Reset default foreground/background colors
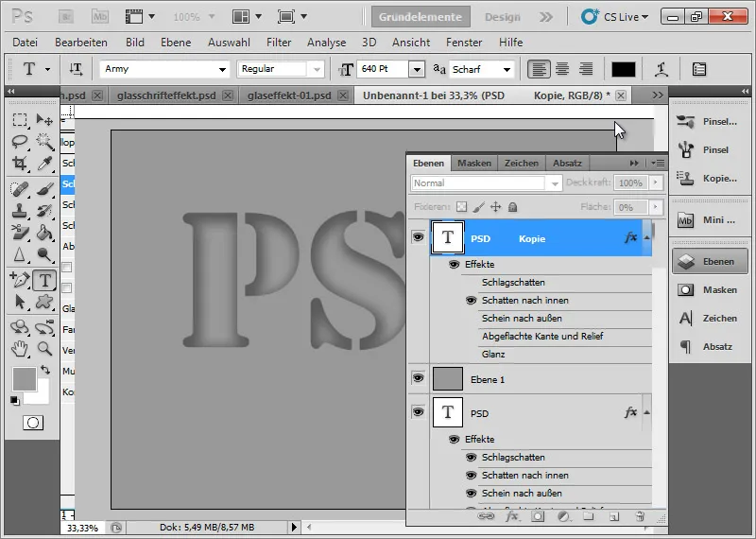 click(x=15, y=401)
